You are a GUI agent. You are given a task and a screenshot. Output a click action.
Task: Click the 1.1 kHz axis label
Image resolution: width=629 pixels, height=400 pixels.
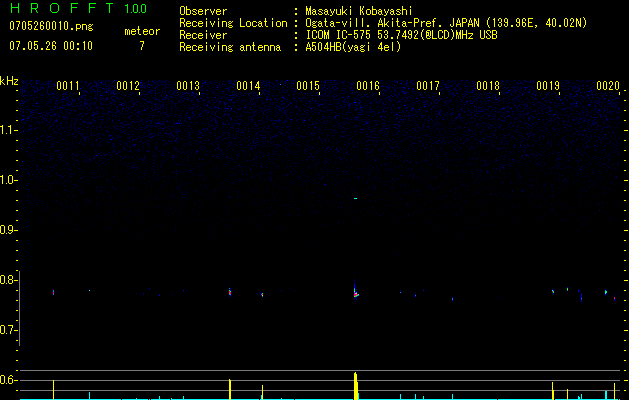tap(8, 130)
